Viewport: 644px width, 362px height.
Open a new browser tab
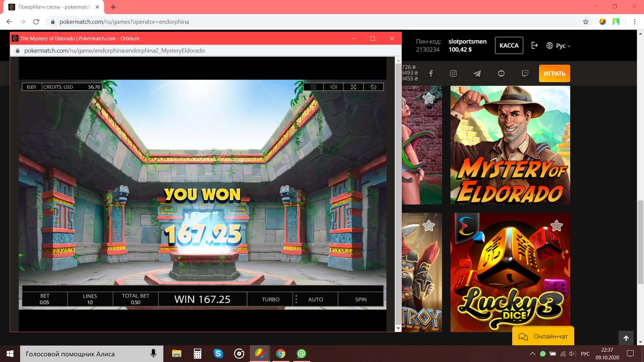[113, 7]
